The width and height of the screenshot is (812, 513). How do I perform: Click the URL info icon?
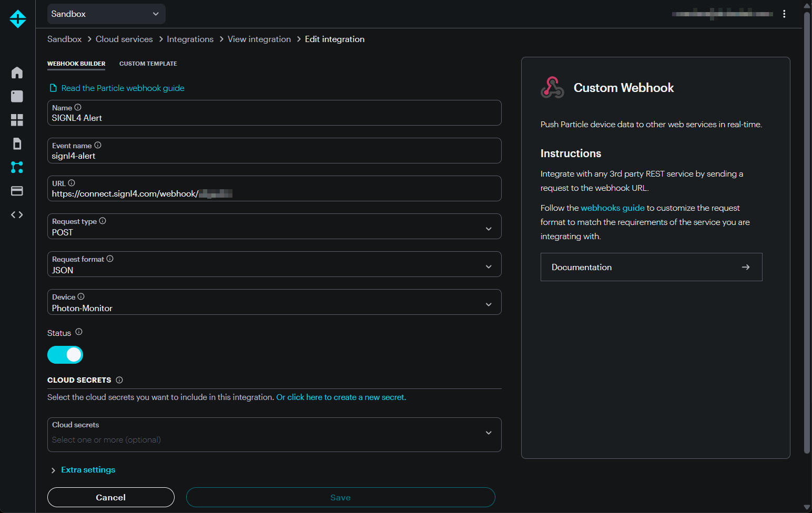point(72,183)
